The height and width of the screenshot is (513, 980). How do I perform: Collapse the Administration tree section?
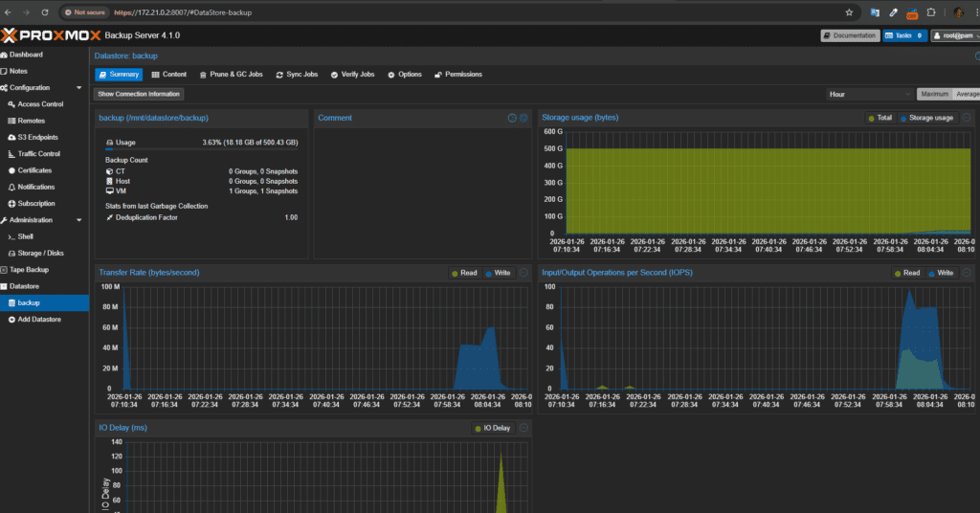[x=78, y=220]
